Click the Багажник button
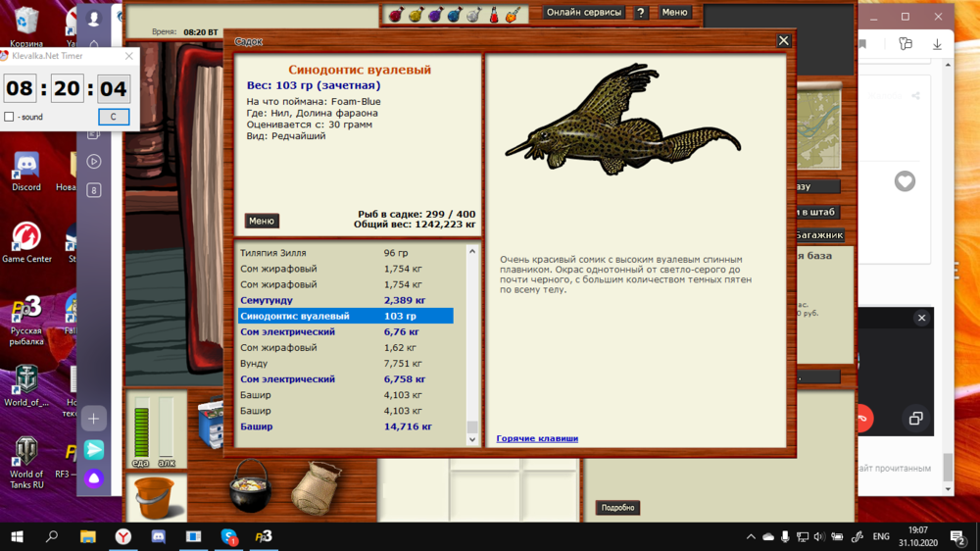 click(x=819, y=235)
